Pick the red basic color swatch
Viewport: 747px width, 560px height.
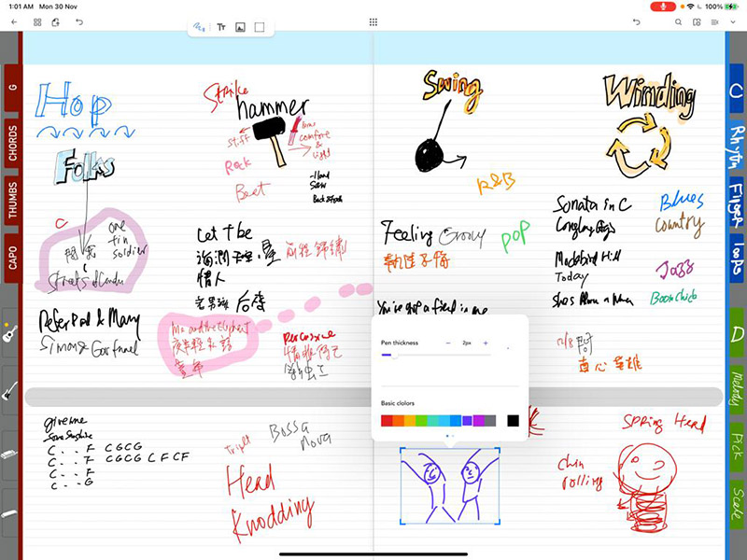point(387,421)
